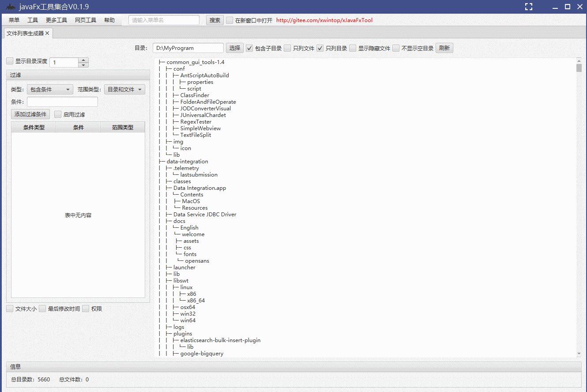This screenshot has height=392, width=587.
Task: Toggle fullscreen via the title bar icon
Action: (529, 7)
